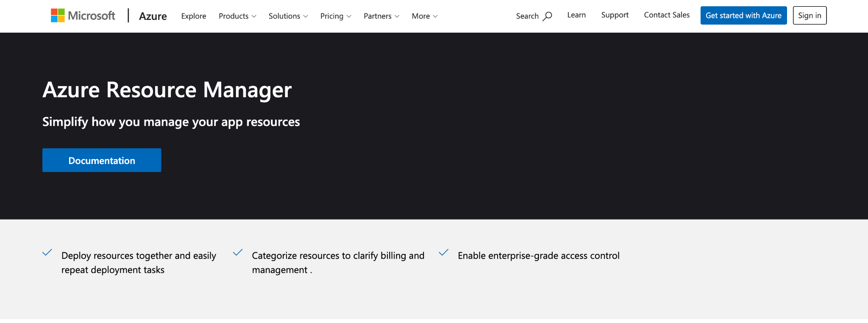The image size is (868, 323).
Task: Click text 'Categorize resources to clarify billing'
Action: click(329, 256)
